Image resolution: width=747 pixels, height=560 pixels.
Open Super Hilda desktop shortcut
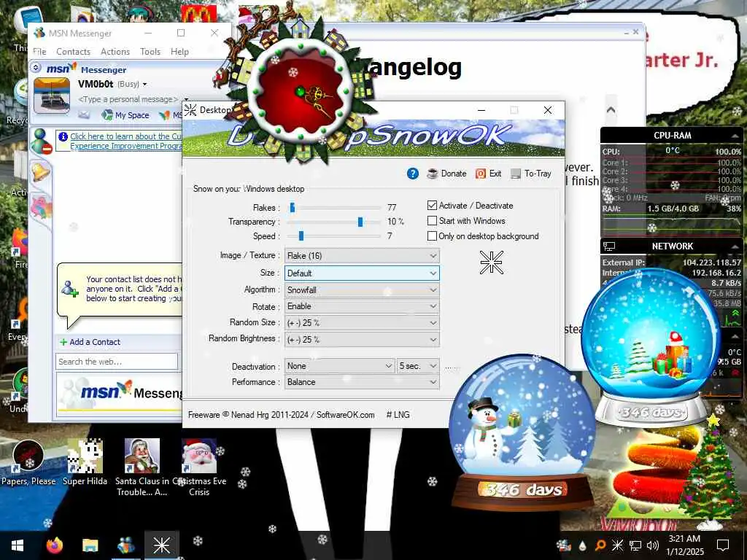[x=85, y=463]
